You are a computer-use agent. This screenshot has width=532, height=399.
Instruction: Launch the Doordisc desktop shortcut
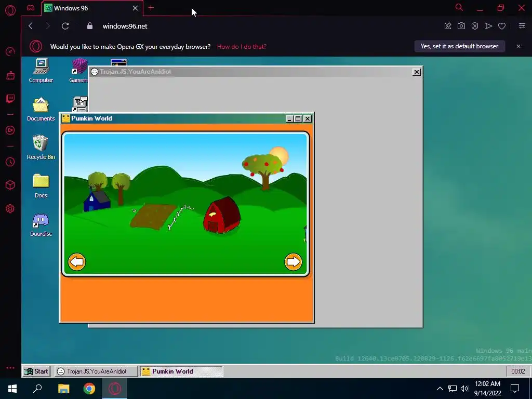[41, 224]
